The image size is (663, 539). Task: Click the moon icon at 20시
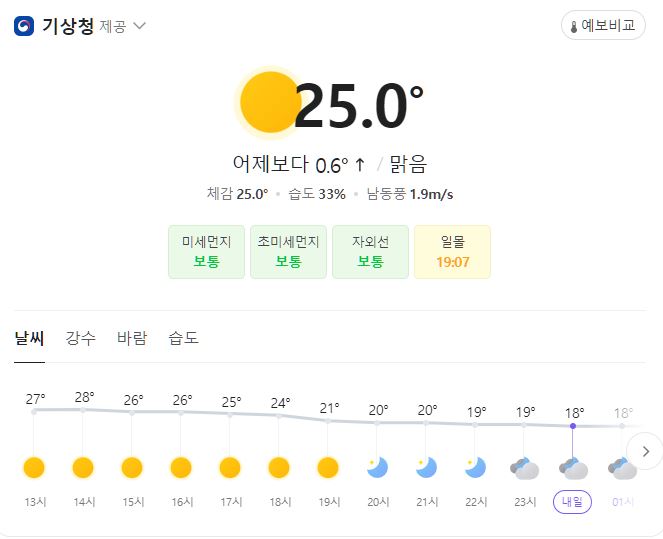coord(377,467)
